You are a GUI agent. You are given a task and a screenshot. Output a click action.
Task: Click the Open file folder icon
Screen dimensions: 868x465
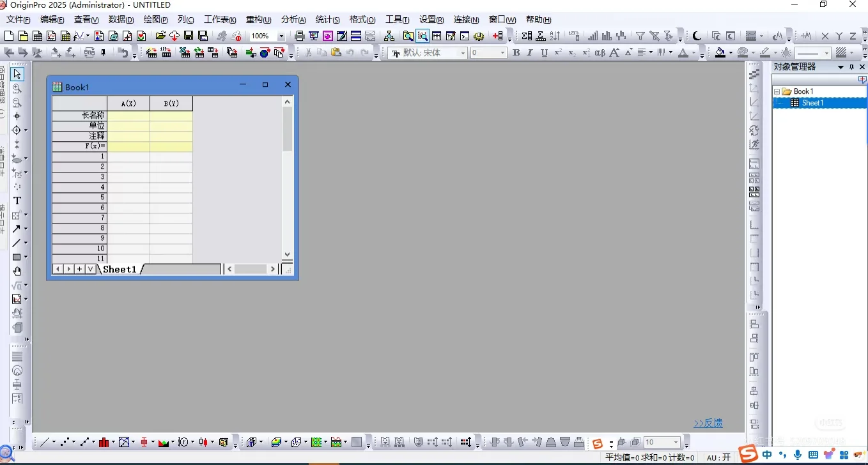click(x=160, y=36)
